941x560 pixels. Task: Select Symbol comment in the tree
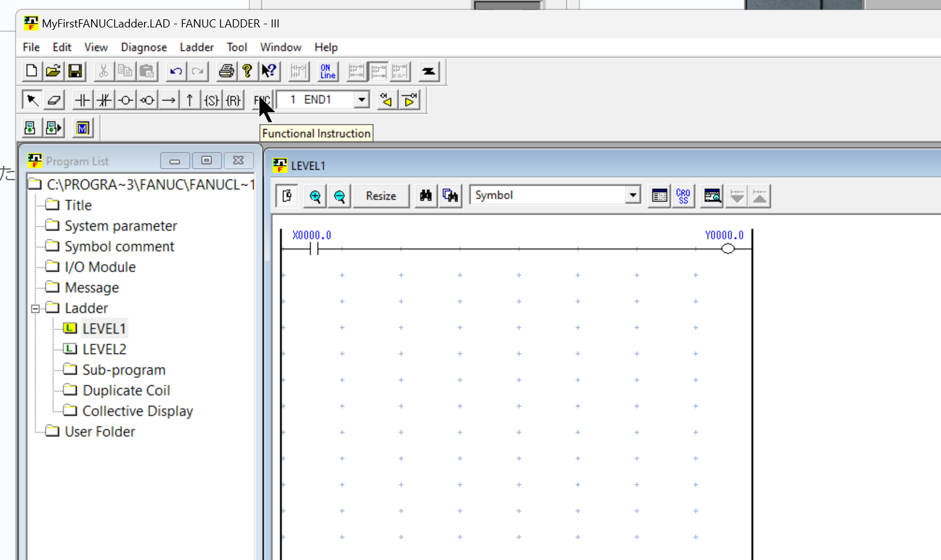tap(120, 246)
